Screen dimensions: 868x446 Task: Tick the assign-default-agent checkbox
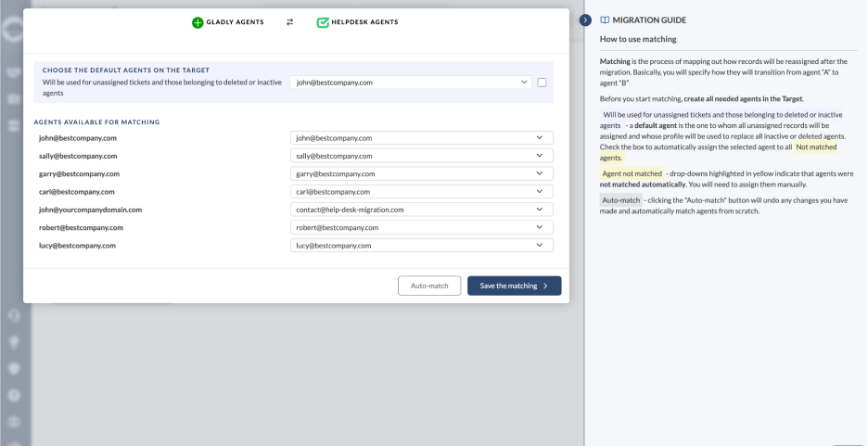point(542,83)
